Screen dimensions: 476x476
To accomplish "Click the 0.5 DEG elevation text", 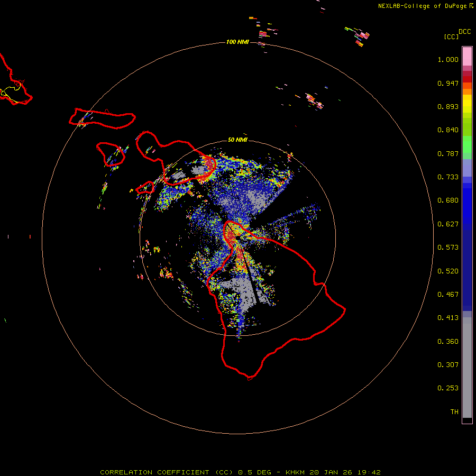I will [254, 472].
